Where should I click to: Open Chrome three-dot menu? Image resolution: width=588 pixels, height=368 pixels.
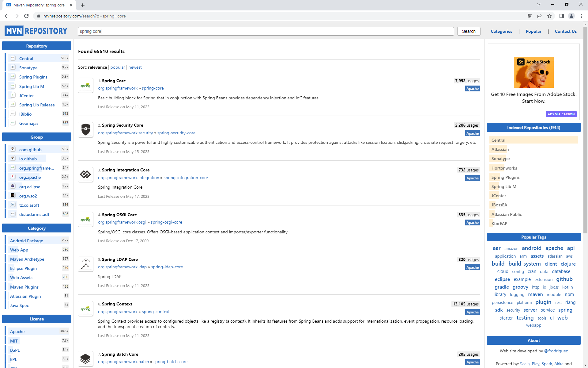point(581,16)
